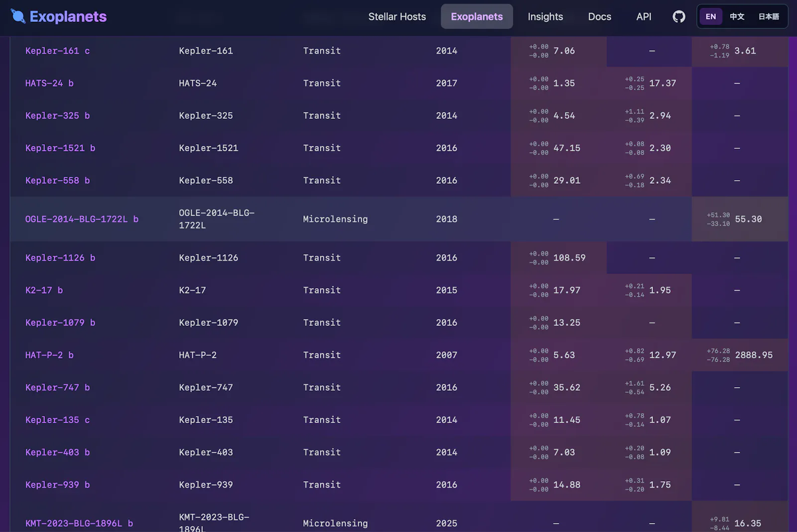Click period value 47.15

coord(567,148)
